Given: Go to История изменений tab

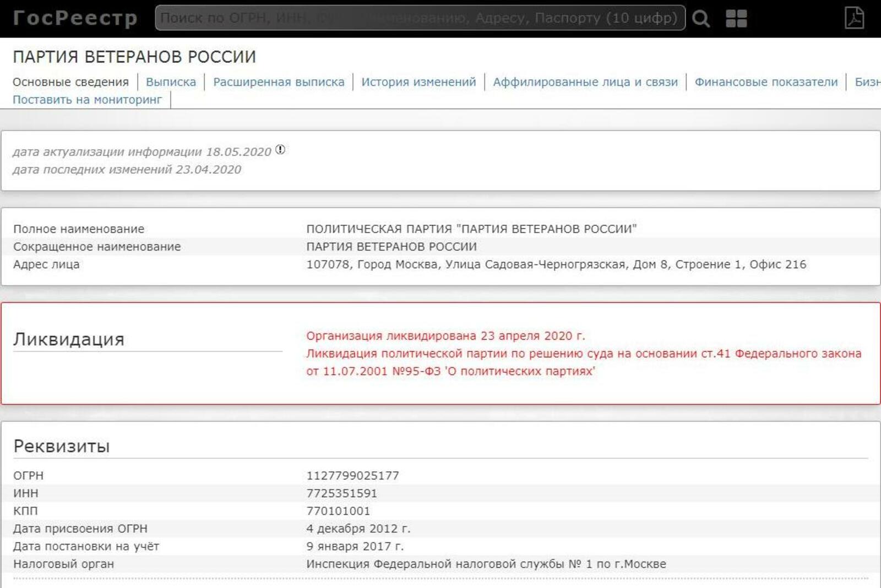Looking at the screenshot, I should [x=418, y=82].
